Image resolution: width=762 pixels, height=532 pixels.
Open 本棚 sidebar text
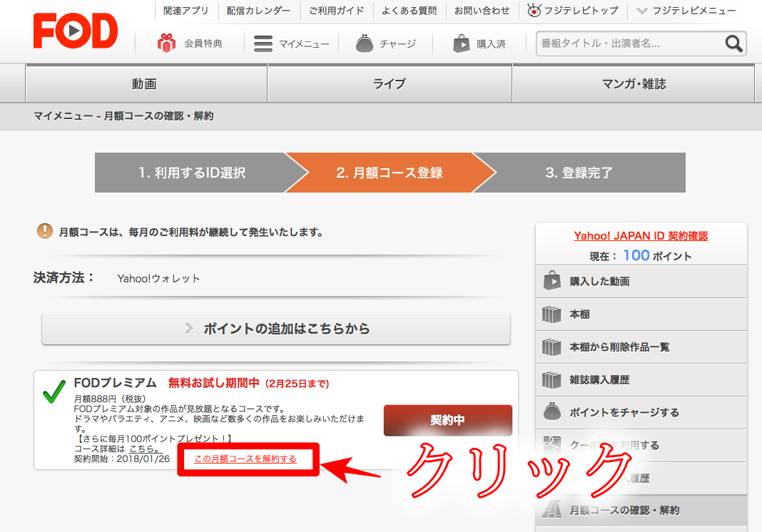pyautogui.click(x=579, y=314)
